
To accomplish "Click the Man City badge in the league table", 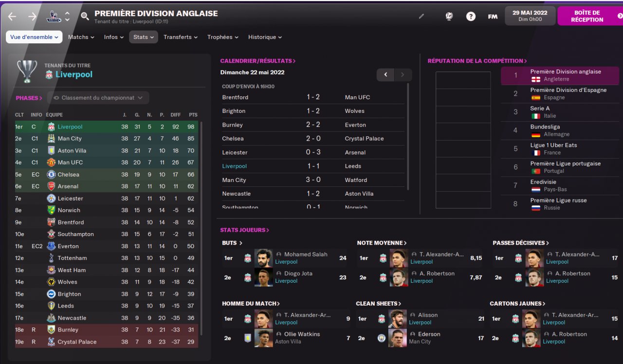I will tap(51, 139).
